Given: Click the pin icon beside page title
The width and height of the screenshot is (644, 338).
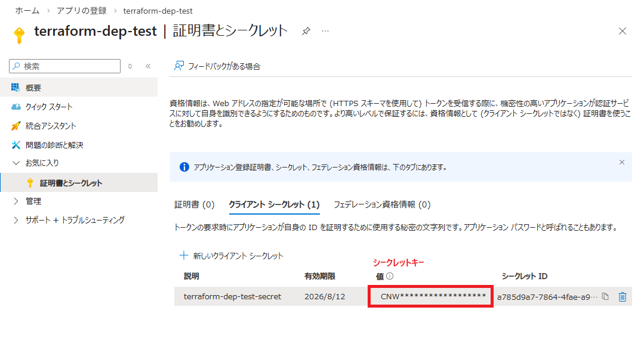Looking at the screenshot, I should point(306,31).
